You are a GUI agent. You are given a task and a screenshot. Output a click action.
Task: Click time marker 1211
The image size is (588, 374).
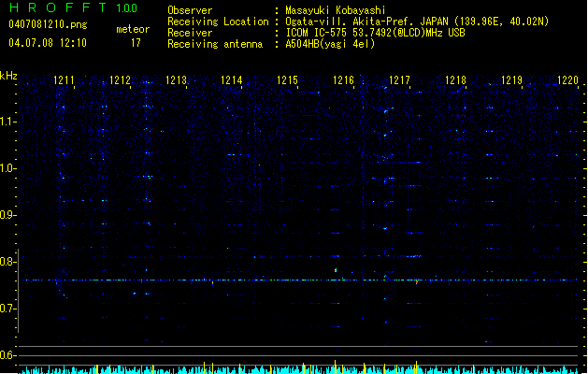point(64,80)
